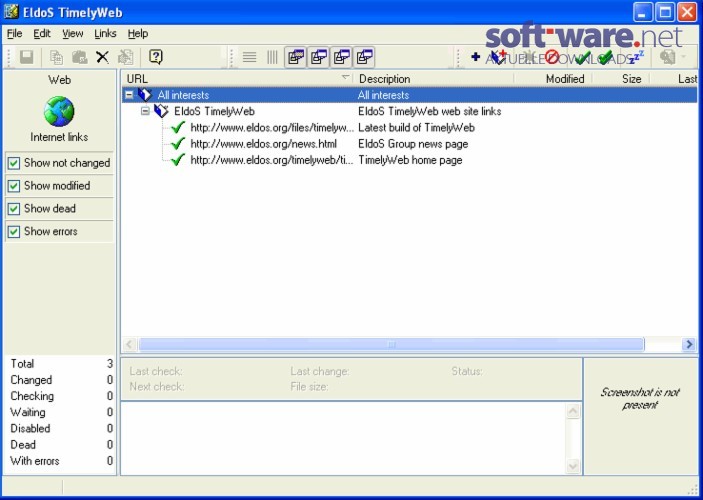
Task: Select the http://www.eldos.org/timelyweb/ti... link
Action: 272,160
